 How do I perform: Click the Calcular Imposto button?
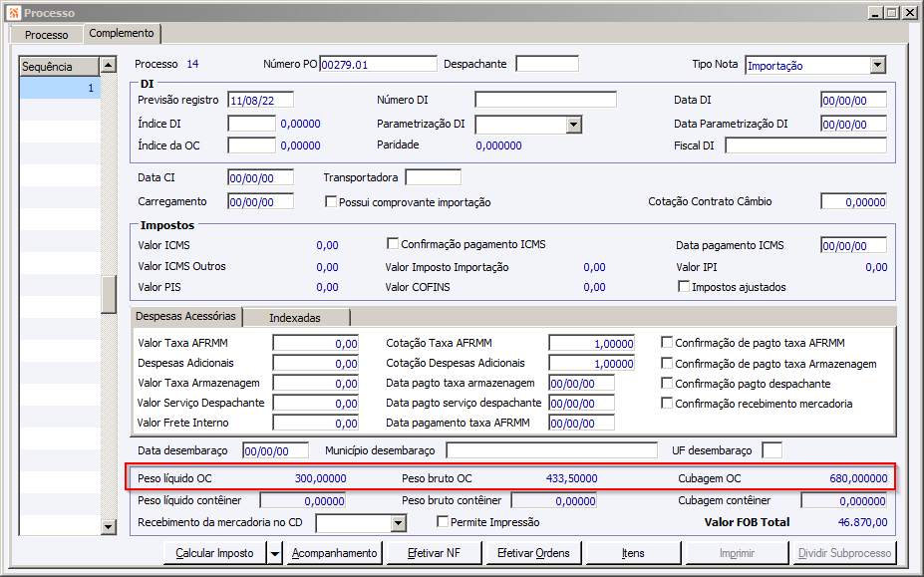tap(215, 553)
